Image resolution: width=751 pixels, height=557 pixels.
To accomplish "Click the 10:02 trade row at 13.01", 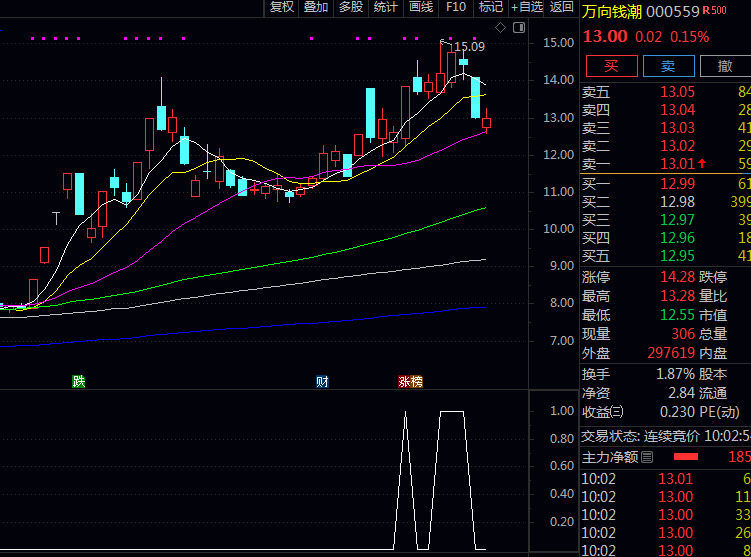I will coord(666,478).
